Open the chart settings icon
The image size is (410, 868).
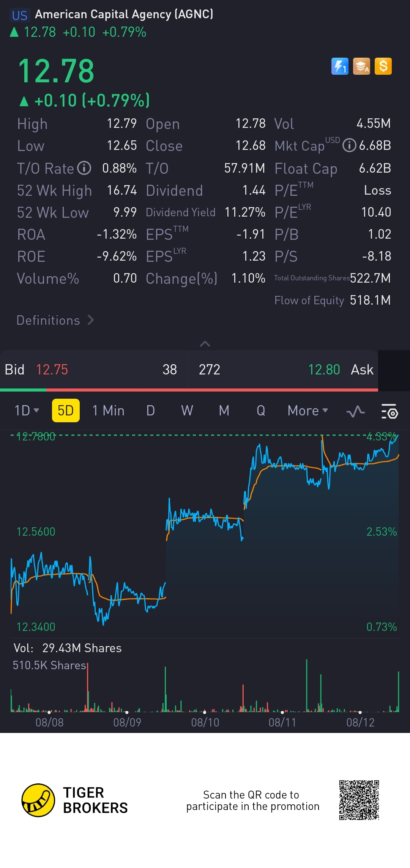click(389, 411)
